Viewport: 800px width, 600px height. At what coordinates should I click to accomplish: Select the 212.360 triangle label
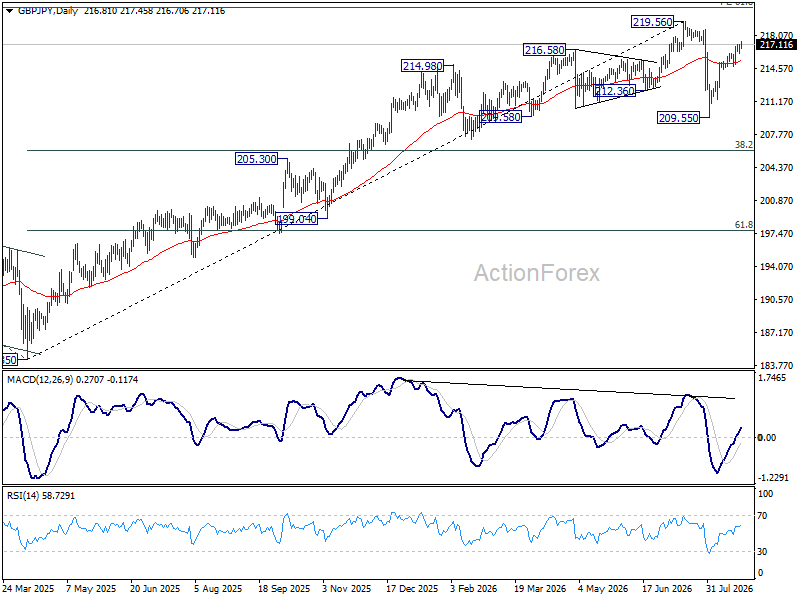(614, 91)
